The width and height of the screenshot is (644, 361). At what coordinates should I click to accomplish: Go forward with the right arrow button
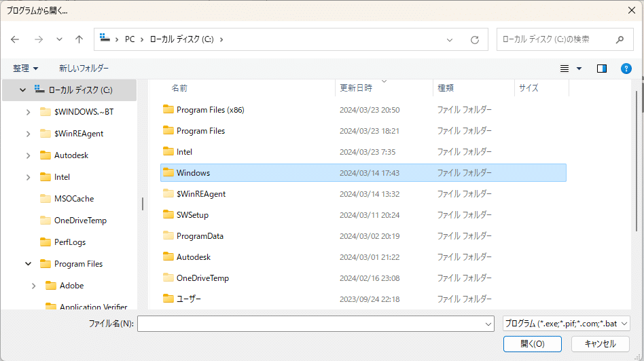tap(39, 39)
